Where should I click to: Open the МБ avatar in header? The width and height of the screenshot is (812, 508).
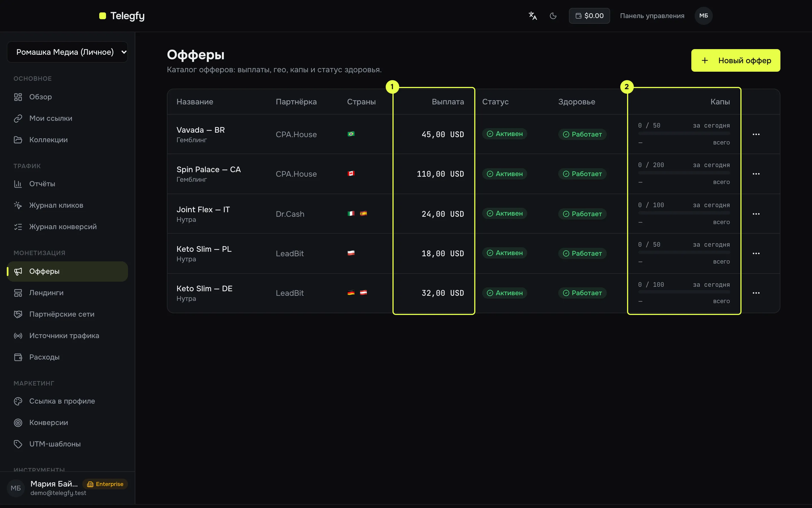point(703,16)
